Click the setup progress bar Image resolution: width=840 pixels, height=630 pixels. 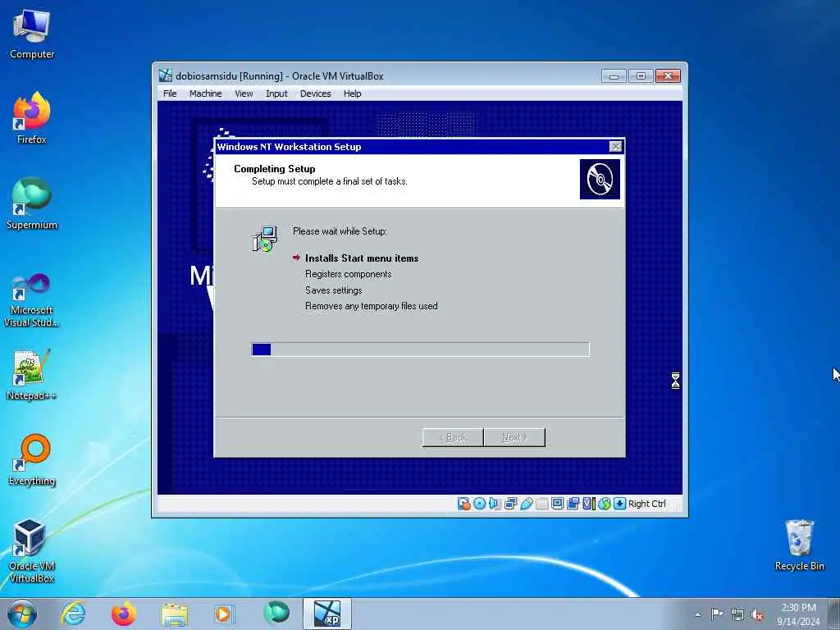pos(421,349)
